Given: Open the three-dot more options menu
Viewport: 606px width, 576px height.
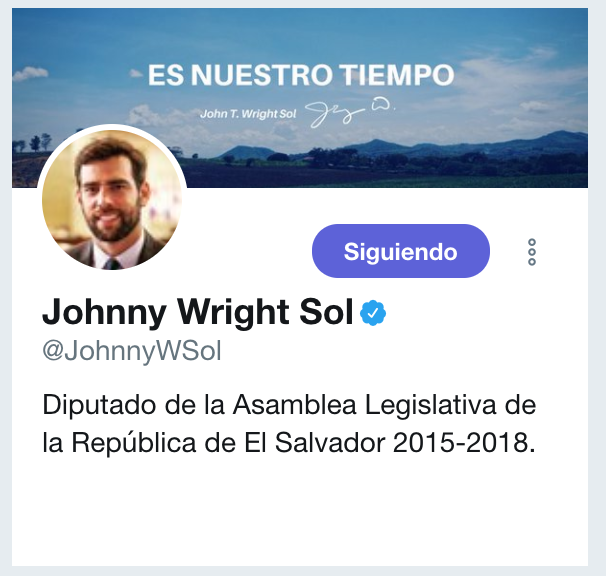Looking at the screenshot, I should point(532,252).
